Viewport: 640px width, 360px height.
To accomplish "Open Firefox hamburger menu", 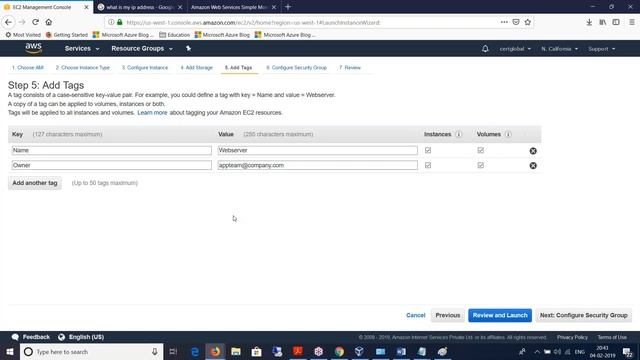I will 631,22.
